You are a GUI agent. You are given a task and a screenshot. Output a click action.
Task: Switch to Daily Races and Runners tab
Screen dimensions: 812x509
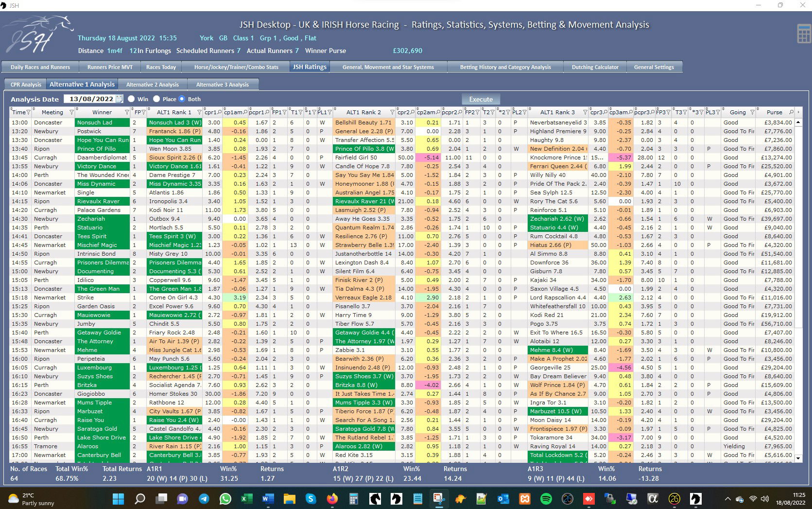pos(40,67)
